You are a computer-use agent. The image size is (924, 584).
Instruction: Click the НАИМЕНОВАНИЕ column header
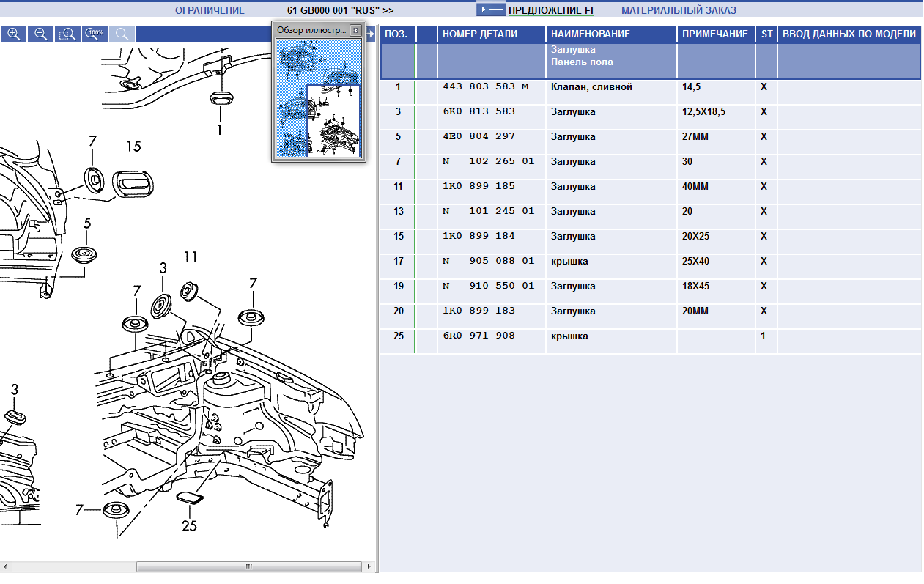pos(611,34)
